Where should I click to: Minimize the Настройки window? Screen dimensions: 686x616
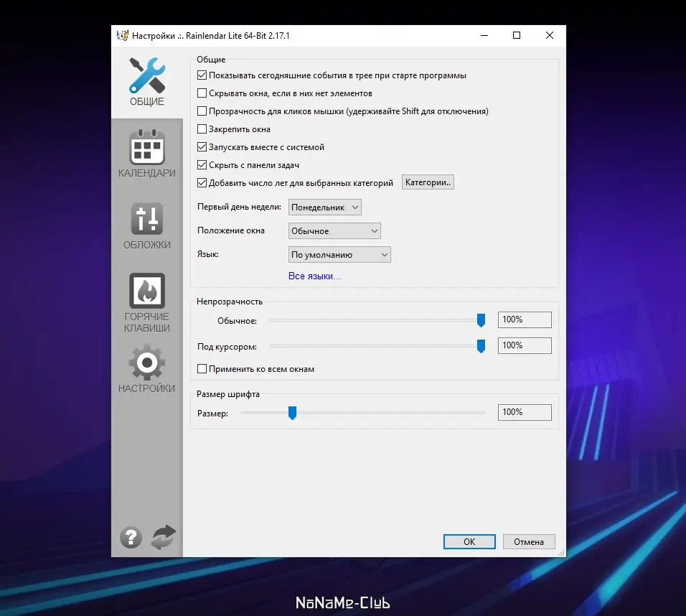click(484, 35)
